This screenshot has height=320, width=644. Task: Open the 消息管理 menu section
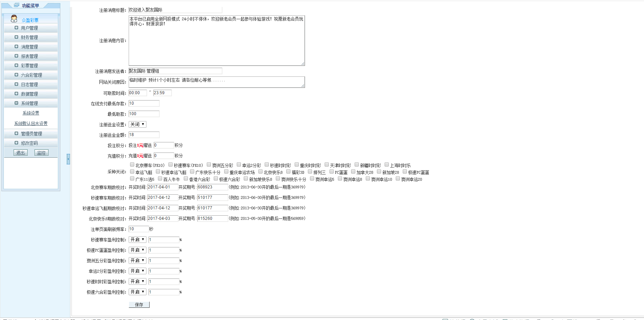click(x=31, y=47)
